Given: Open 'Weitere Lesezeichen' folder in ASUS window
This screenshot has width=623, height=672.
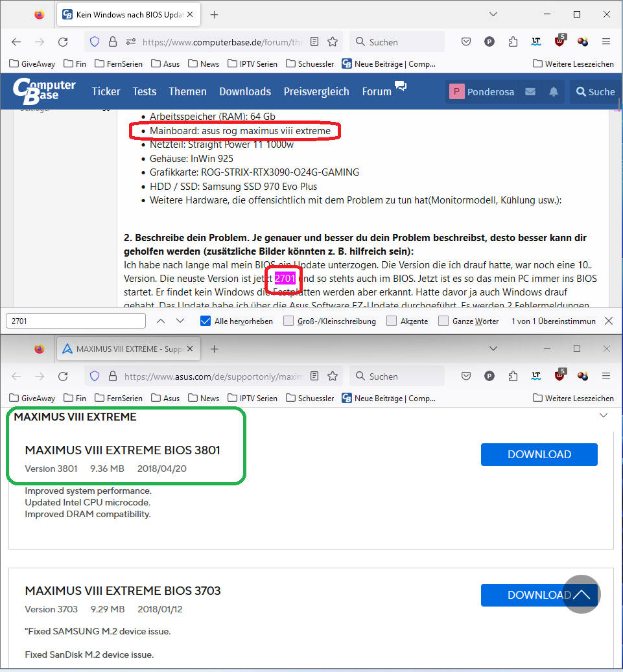Looking at the screenshot, I should [x=573, y=398].
